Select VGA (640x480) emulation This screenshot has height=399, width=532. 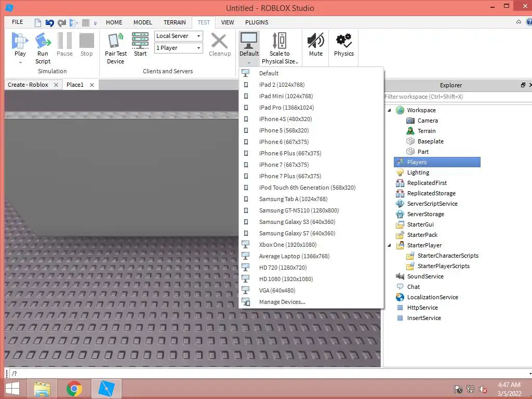click(x=311, y=290)
